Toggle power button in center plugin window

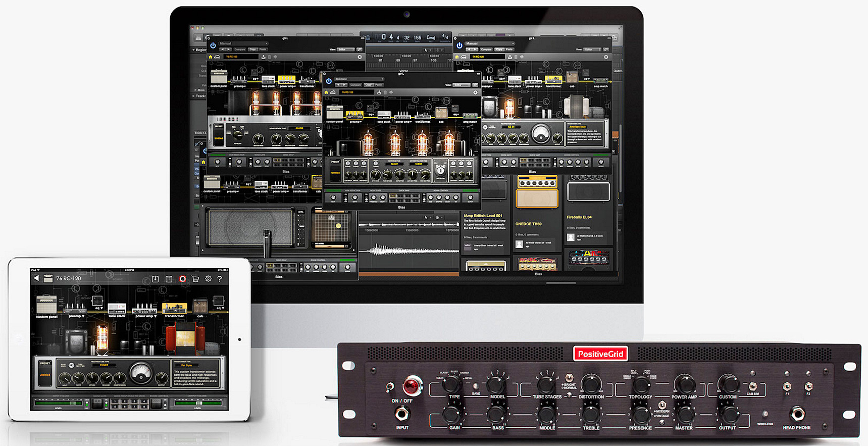point(329,81)
